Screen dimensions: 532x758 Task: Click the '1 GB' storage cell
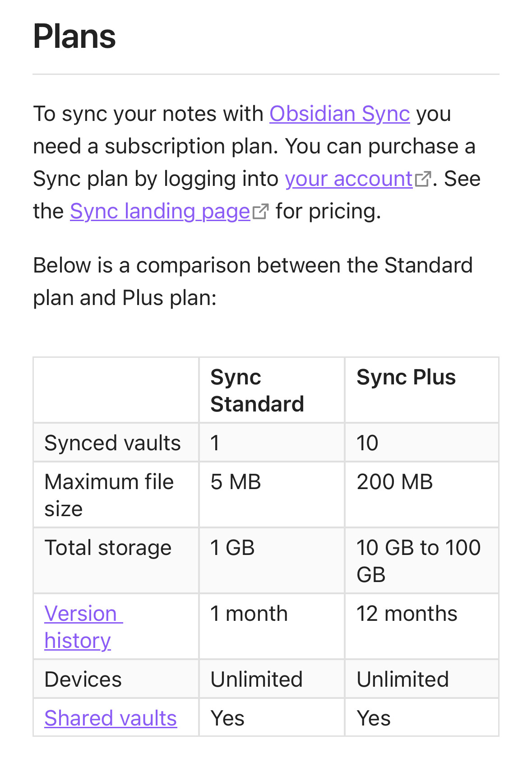[x=272, y=561]
